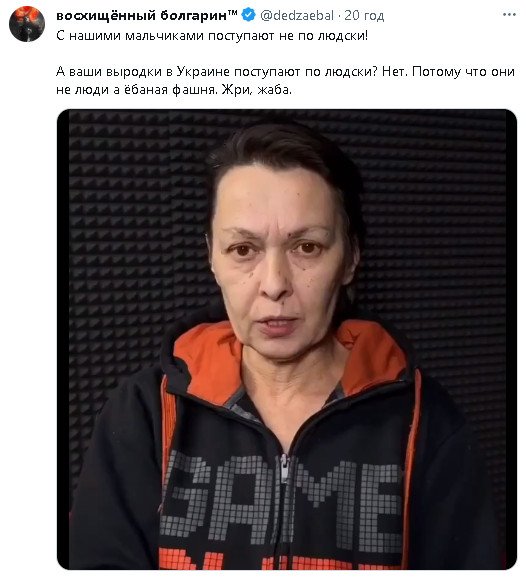Click the tweet paragraph starting 'А ваши выродки'
Viewport: 526px width, 577px height.
[285, 80]
